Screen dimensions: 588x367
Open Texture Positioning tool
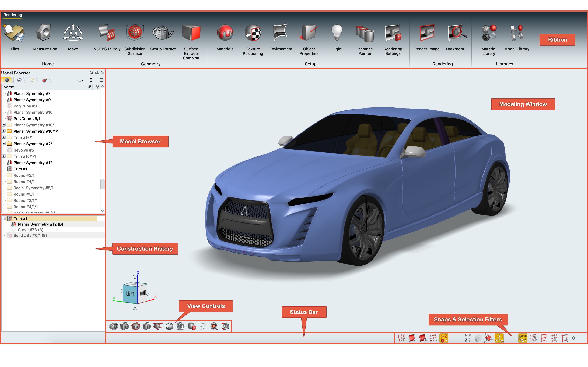click(x=253, y=33)
